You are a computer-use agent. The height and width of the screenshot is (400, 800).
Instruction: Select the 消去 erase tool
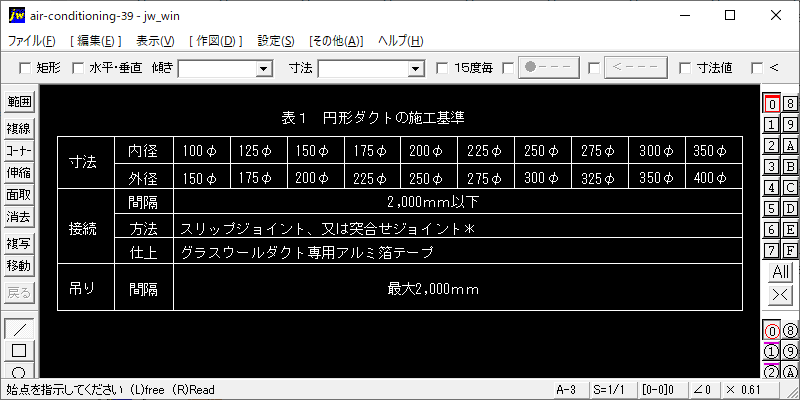(19, 216)
